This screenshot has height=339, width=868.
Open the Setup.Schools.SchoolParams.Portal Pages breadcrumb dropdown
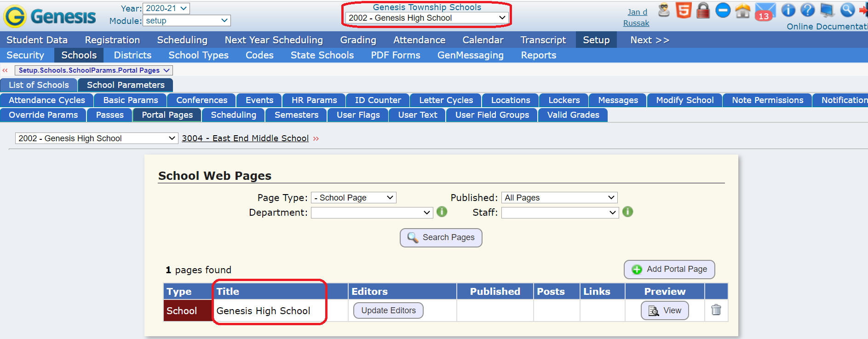coord(94,70)
